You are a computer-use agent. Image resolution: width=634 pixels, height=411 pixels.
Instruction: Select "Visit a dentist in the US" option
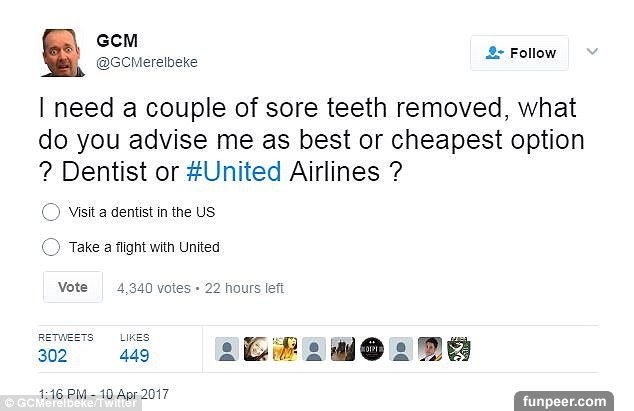[51, 212]
